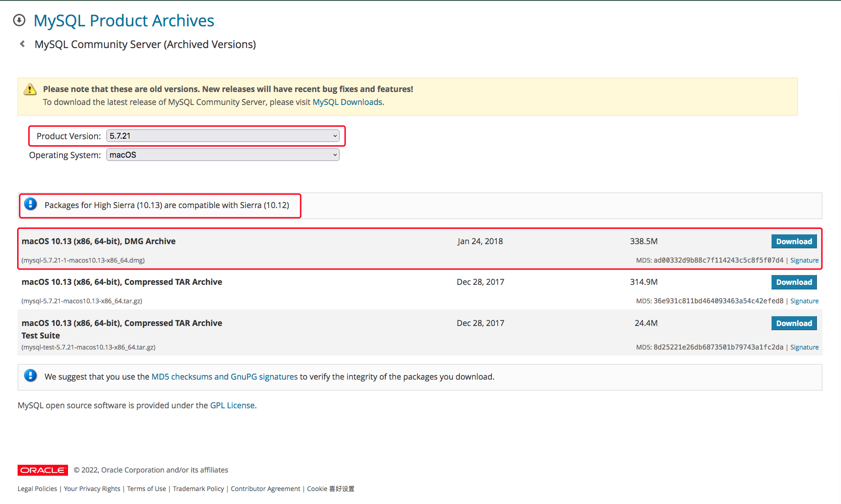The width and height of the screenshot is (841, 504).
Task: Open the Signature link for the DMG archive
Action: [804, 260]
